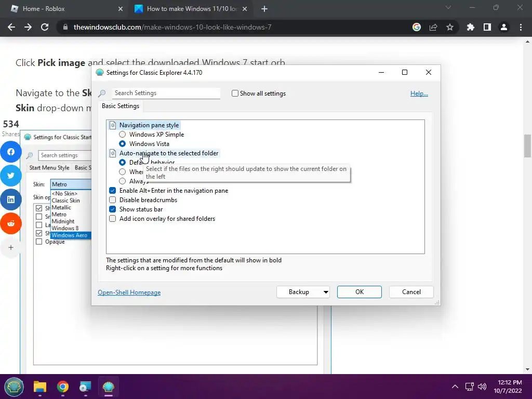Click the Facebook share icon
Viewport: 532px width, 399px height.
(x=11, y=152)
